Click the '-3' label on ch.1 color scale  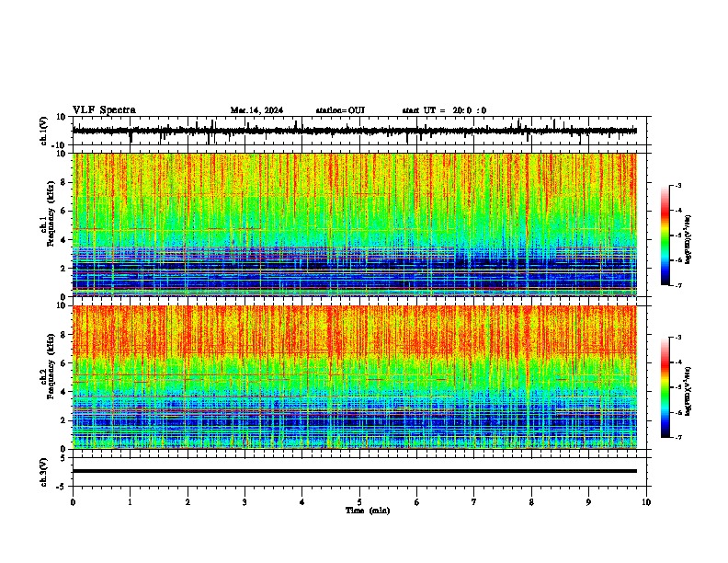coord(677,185)
